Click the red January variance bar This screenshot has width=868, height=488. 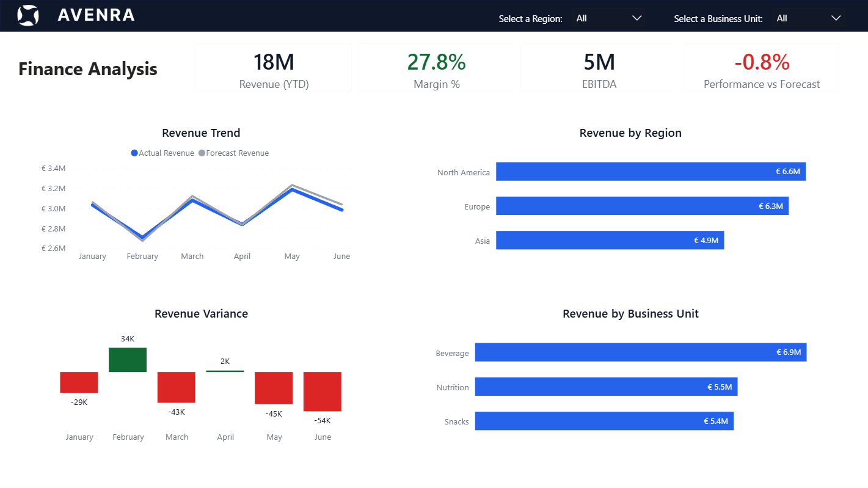tap(79, 382)
